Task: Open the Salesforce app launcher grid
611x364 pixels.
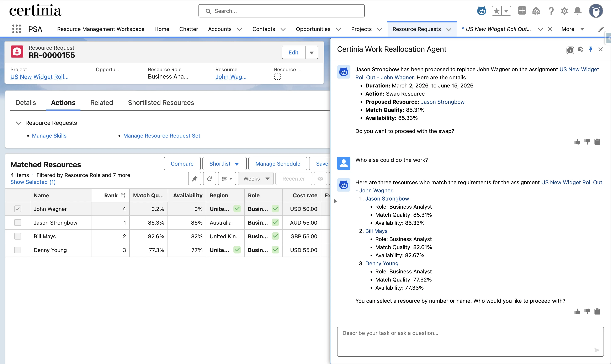Action: tap(16, 29)
